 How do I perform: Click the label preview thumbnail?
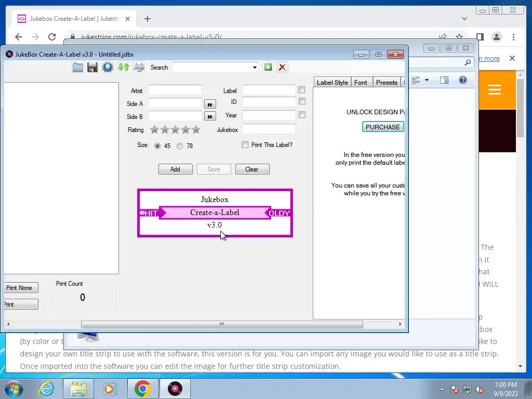[215, 213]
